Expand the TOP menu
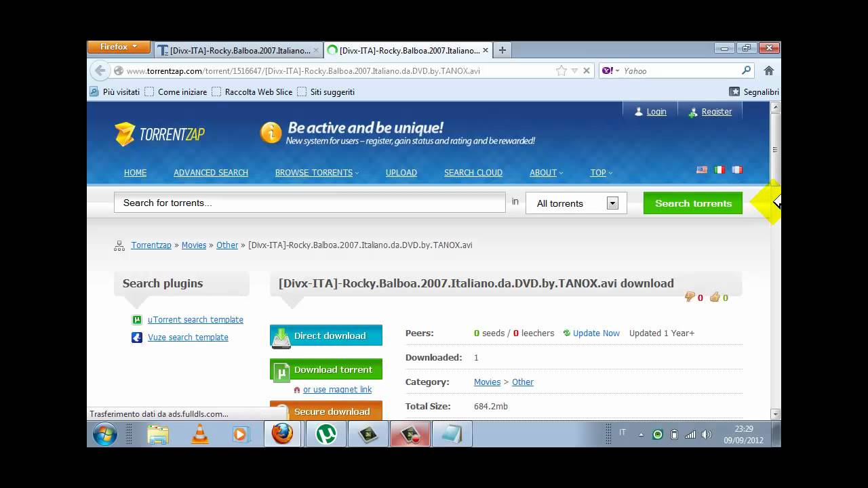 click(x=601, y=173)
